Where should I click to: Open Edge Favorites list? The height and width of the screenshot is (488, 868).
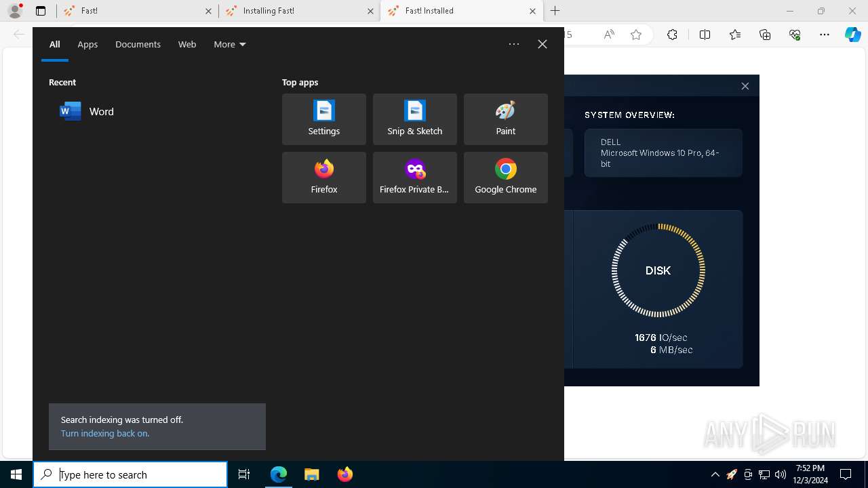coord(735,35)
